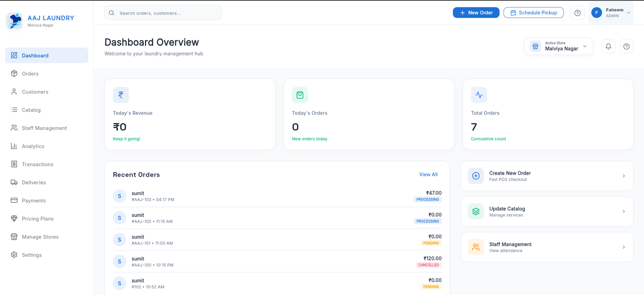Click the shopping bag icon on Today's Orders
Screen dimensions: 644x295
click(x=300, y=95)
